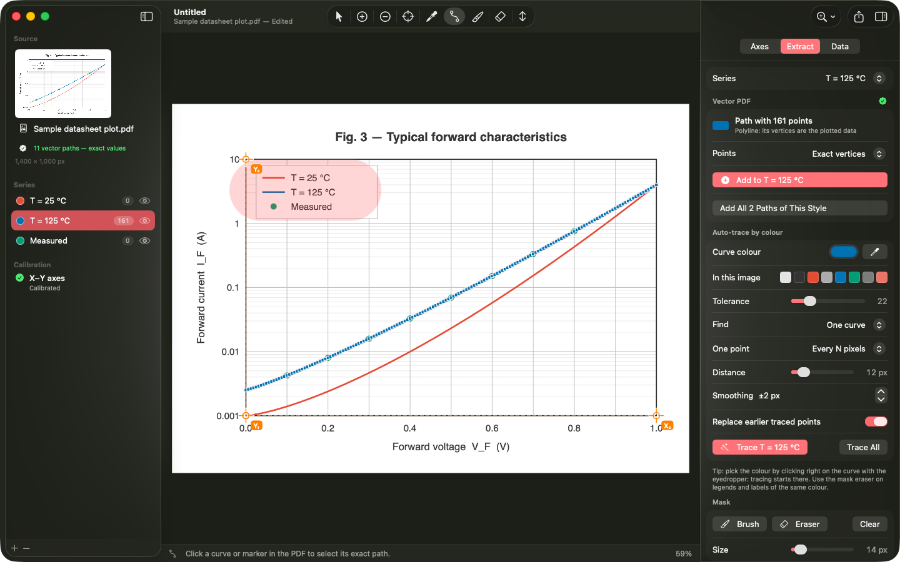900x562 pixels.
Task: Select the crosshair calibration tool
Action: pos(408,17)
